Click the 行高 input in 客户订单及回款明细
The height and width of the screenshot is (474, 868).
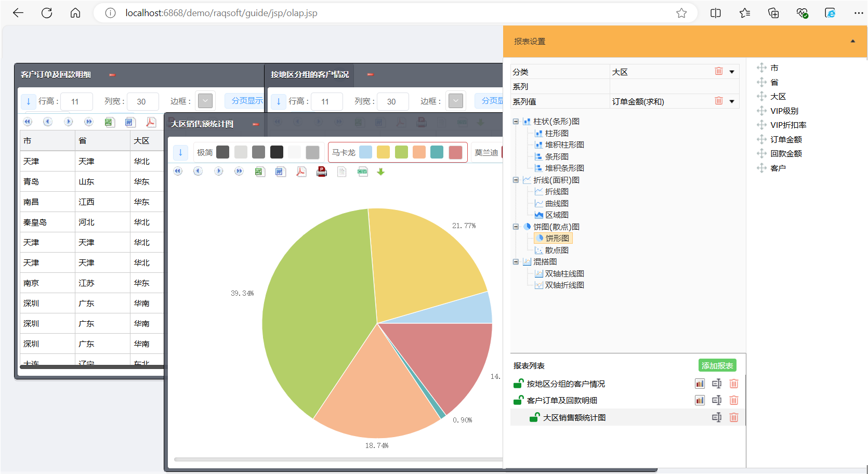point(77,101)
